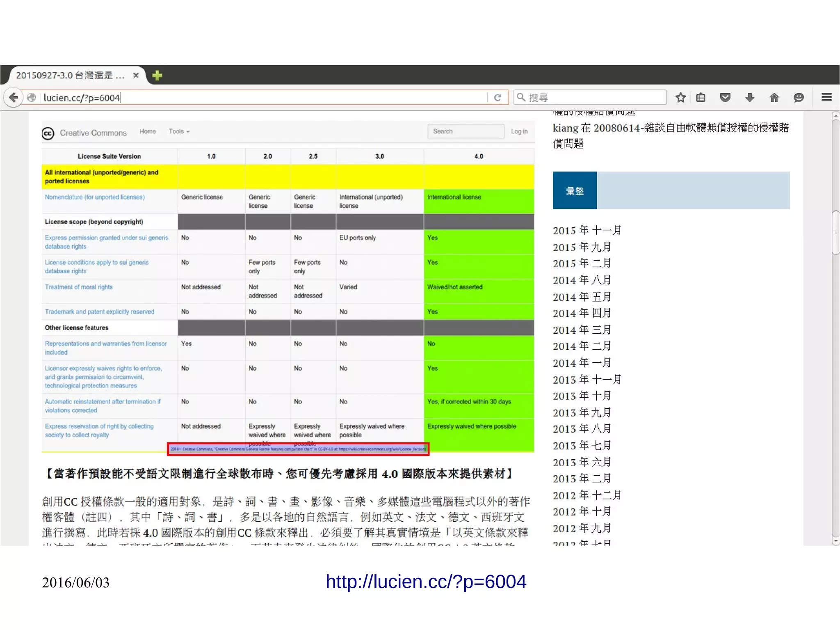The image size is (840, 630).
Task: Click the Pocket save icon
Action: point(725,97)
